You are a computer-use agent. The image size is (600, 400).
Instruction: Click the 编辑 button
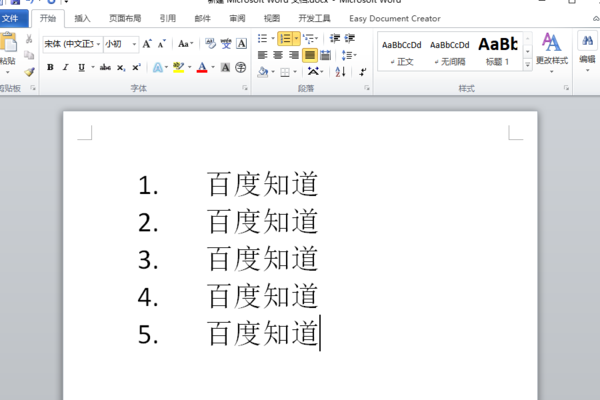pyautogui.click(x=587, y=52)
